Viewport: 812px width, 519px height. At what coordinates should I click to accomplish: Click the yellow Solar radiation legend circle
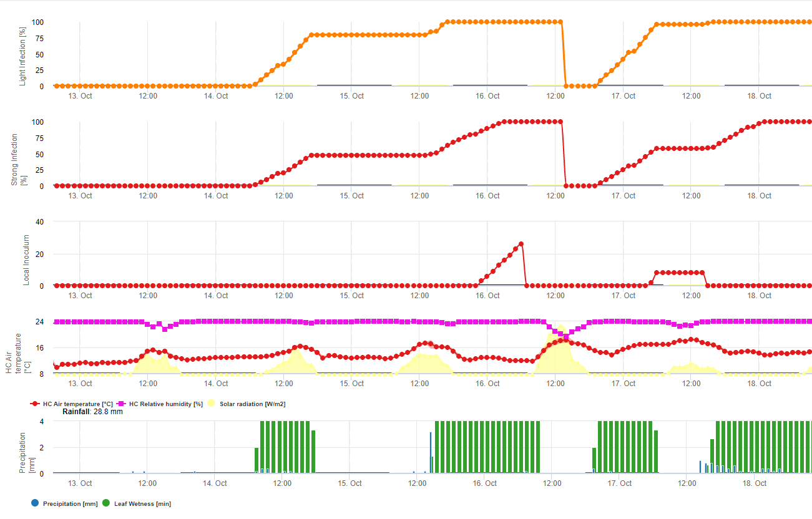coord(212,404)
